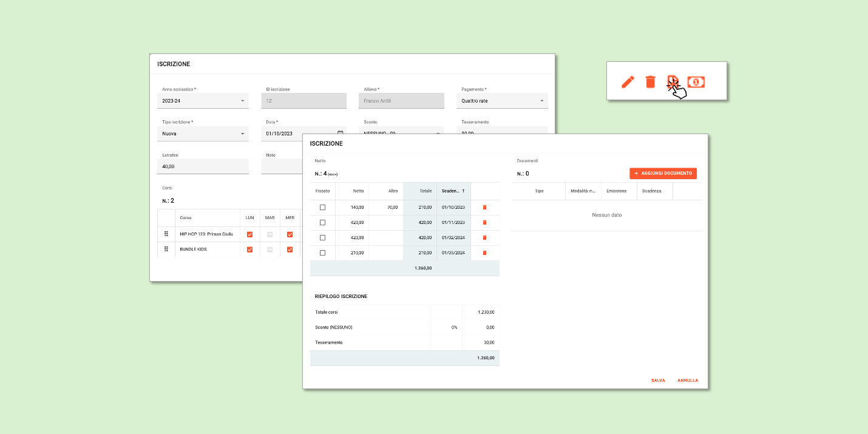This screenshot has height=434, width=868.
Task: Click the banknote payment icon
Action: (x=696, y=82)
